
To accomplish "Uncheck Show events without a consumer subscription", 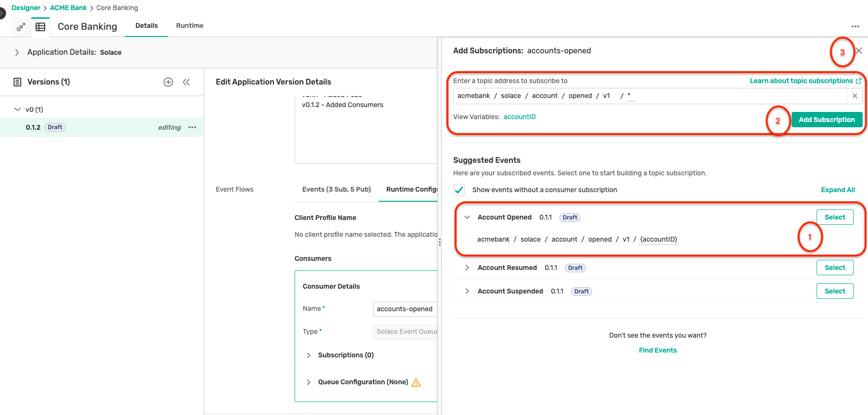I will point(459,190).
